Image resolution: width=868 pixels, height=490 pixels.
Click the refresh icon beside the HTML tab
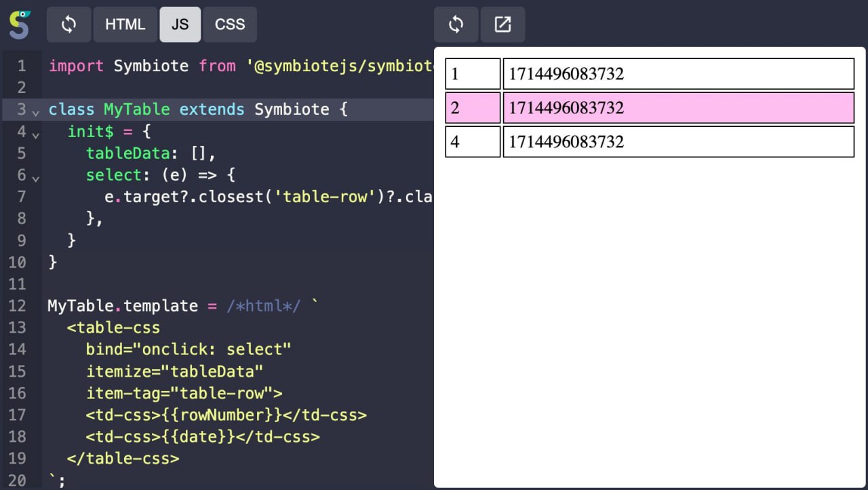pyautogui.click(x=68, y=24)
